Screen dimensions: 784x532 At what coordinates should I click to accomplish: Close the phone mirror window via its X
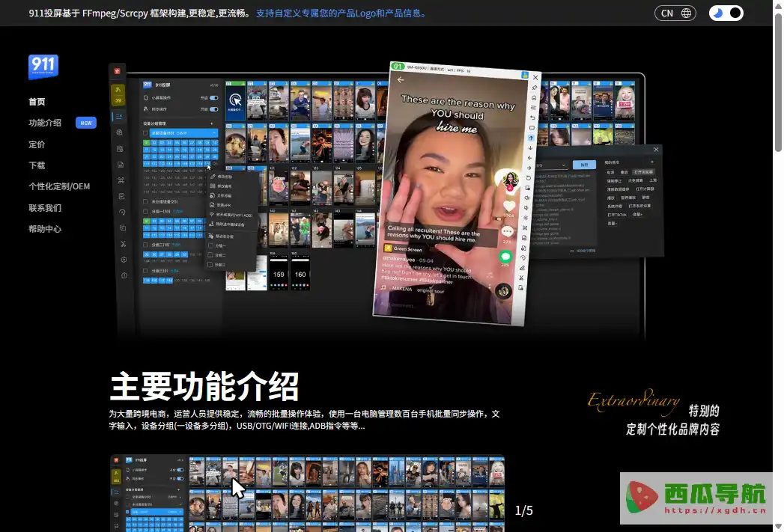click(x=535, y=77)
